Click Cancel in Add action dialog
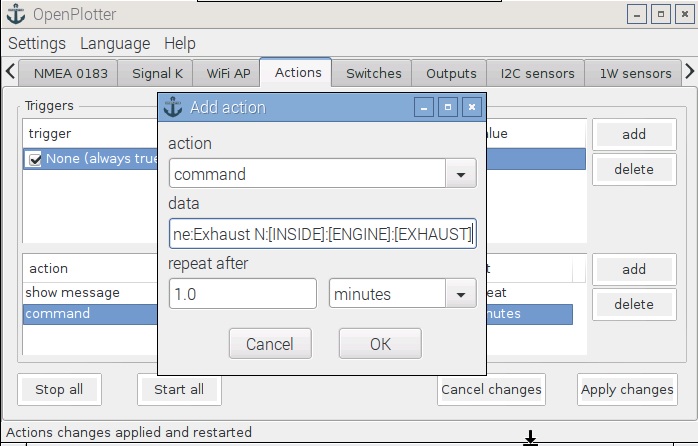 (270, 344)
